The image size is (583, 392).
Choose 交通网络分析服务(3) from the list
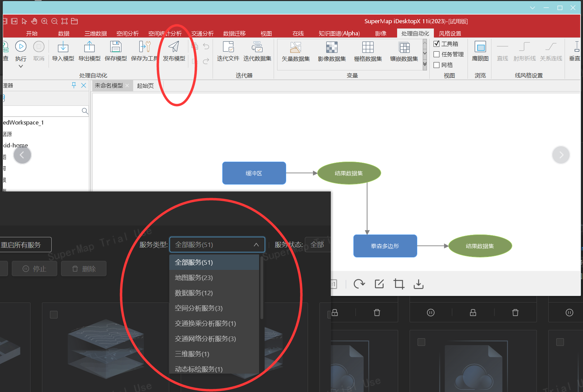point(214,339)
